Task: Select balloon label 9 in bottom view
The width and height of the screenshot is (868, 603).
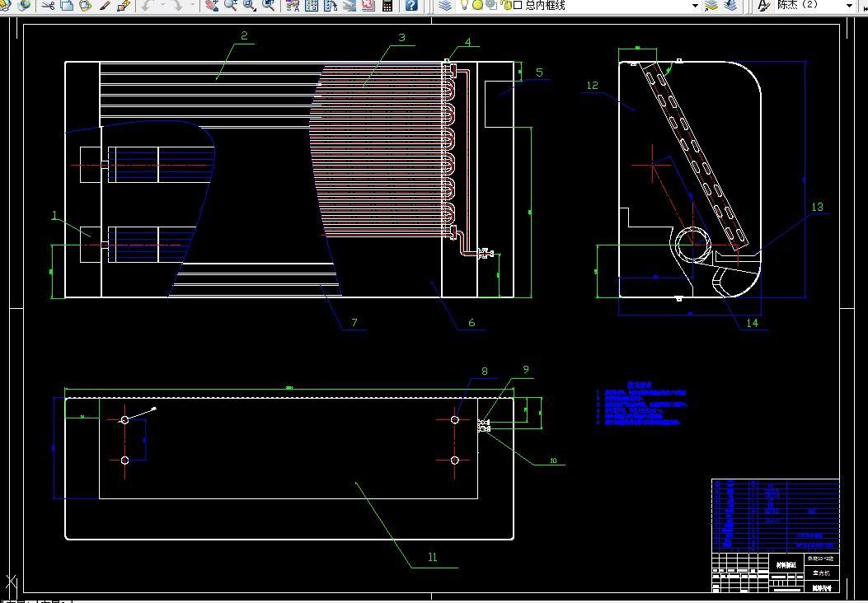Action: coord(526,370)
